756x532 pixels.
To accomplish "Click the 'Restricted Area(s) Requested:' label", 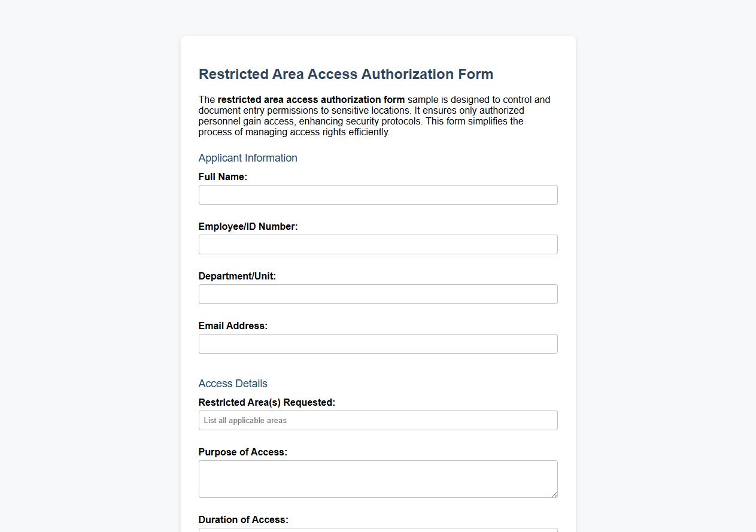I will (x=266, y=402).
